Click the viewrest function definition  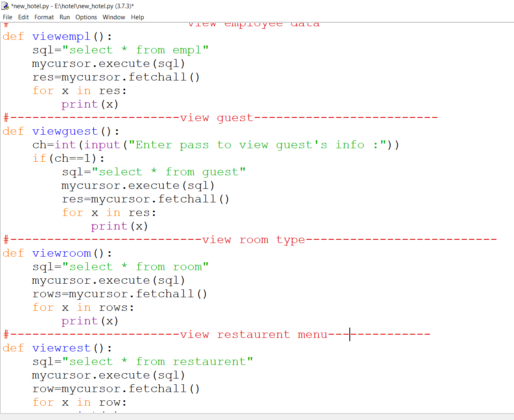click(61, 348)
